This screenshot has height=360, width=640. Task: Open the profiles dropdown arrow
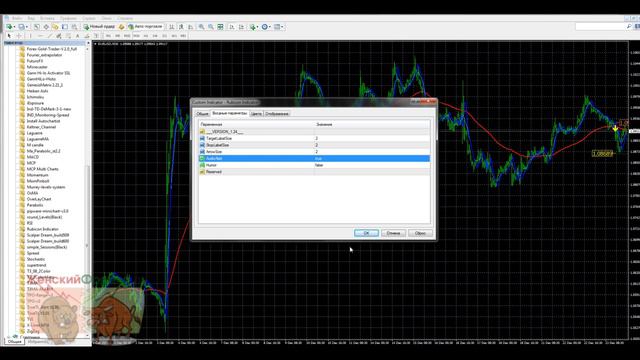27,27
